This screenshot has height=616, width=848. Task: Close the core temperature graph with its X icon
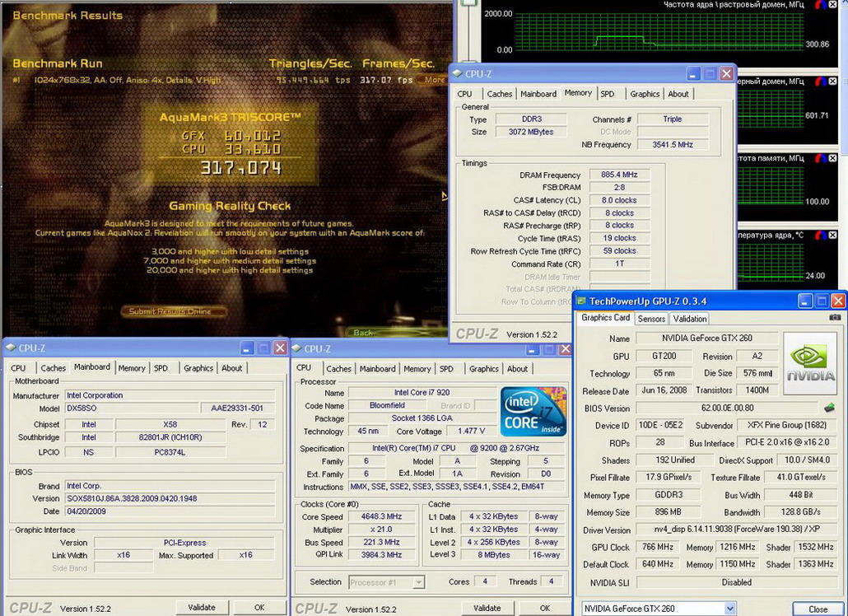[833, 235]
